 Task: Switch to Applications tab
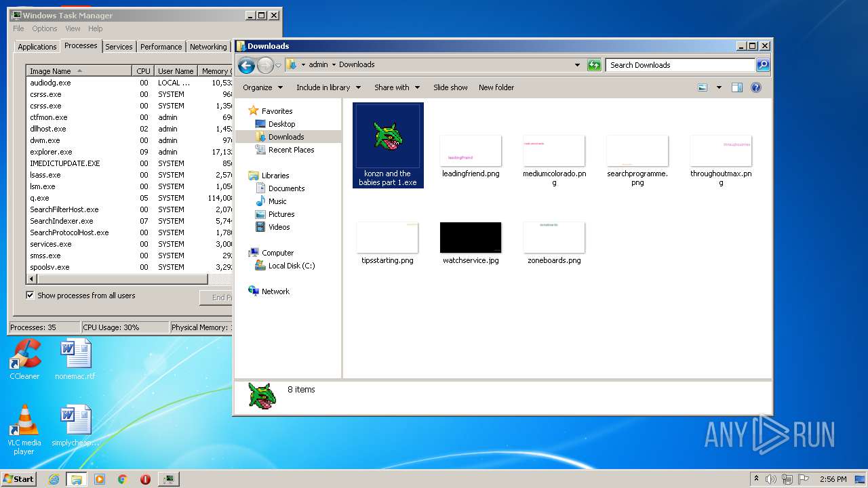point(37,47)
